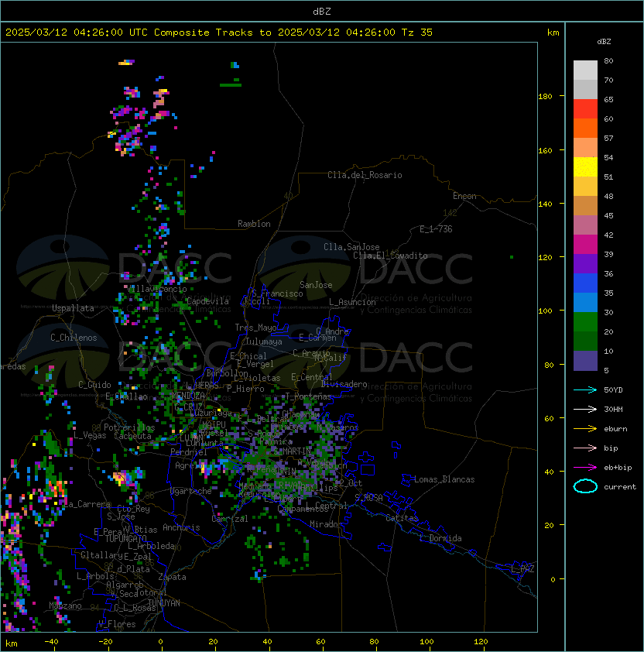Click the '120' tick on horizontal km axis
644x652 pixels.
[x=481, y=642]
